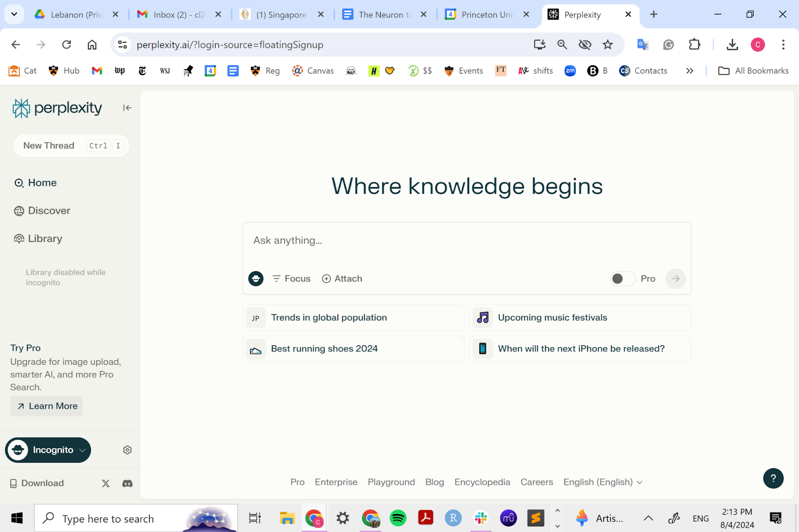Open the All Bookmarks folder
The image size is (799, 532).
point(753,71)
